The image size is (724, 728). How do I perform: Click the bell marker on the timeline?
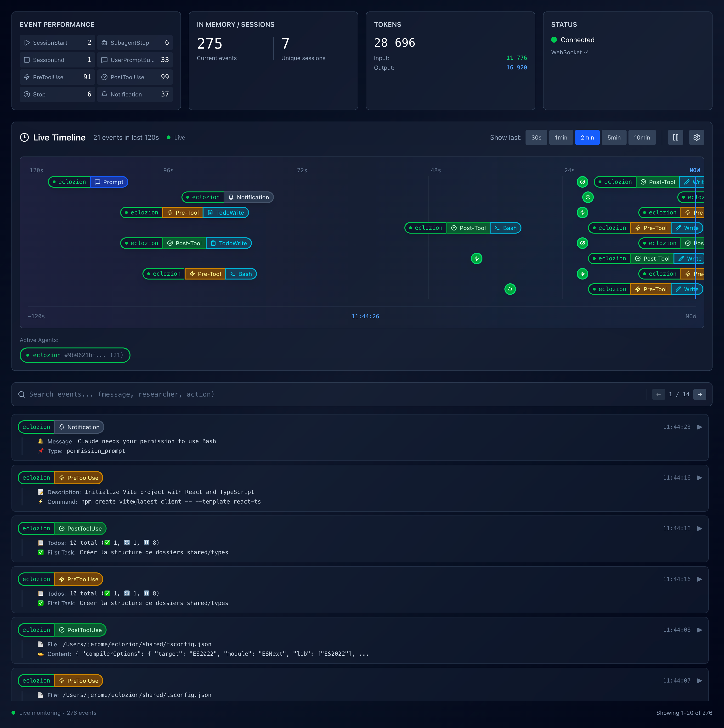coord(510,289)
